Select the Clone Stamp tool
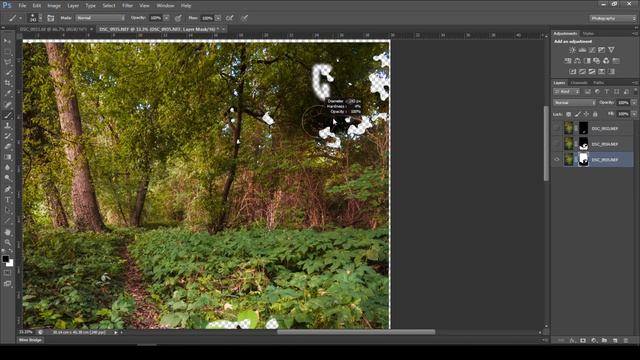 point(7,126)
